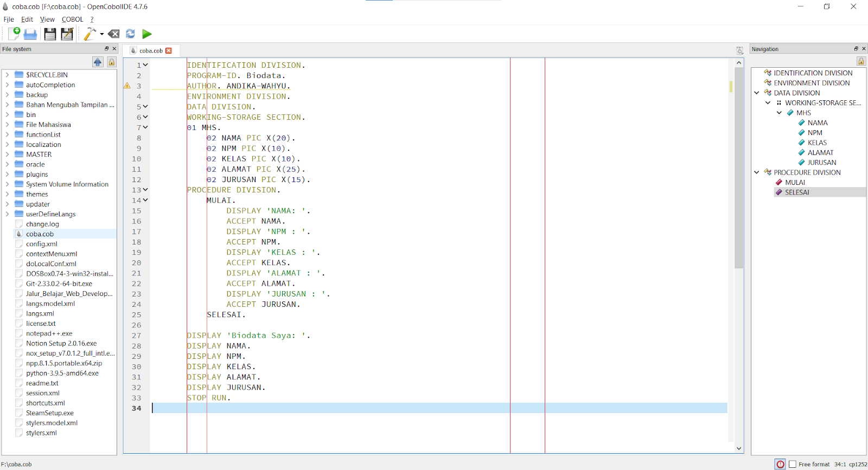This screenshot has height=470, width=868.
Task: Fold the PROCEDURE DIVISION at line 13
Action: click(x=145, y=190)
